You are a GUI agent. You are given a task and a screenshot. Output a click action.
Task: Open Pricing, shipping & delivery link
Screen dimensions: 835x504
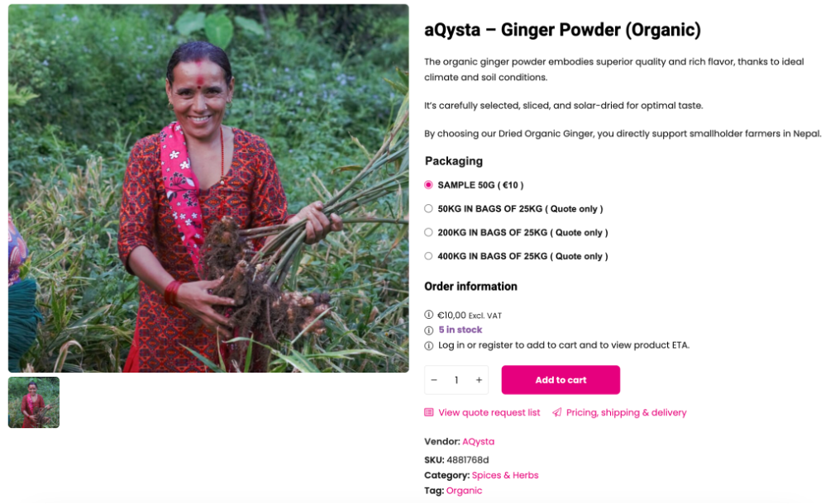[627, 412]
